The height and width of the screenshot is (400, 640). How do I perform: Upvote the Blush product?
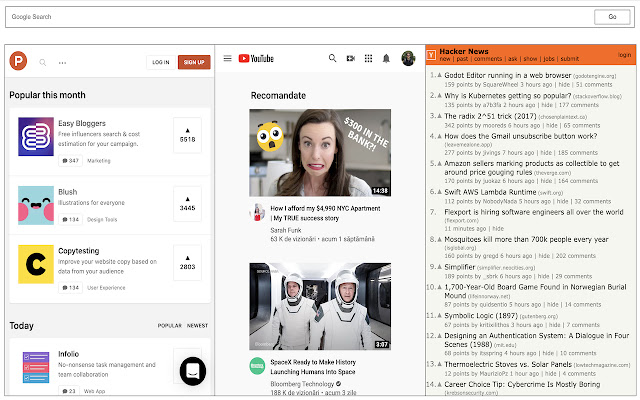187,202
